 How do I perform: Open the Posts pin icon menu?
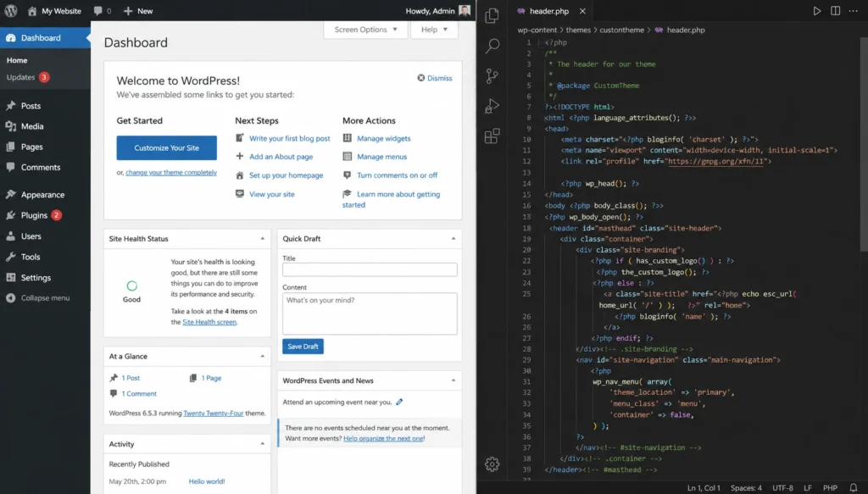click(x=10, y=106)
